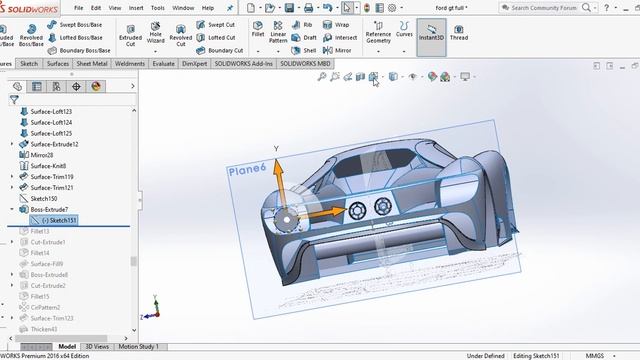
Task: Expand the Cut-Extrude1 feature
Action: (12, 242)
